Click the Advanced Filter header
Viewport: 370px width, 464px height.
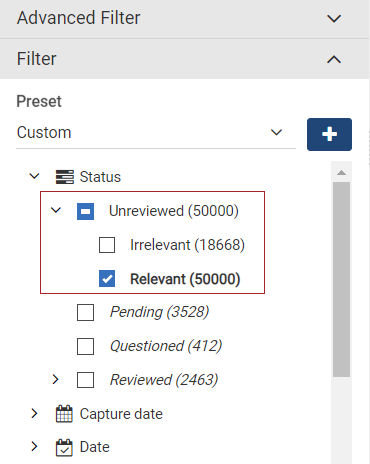coord(185,19)
